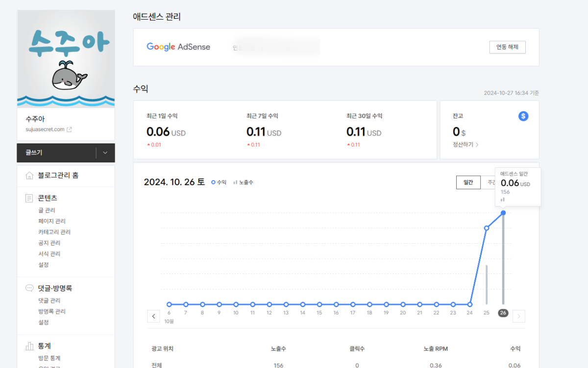Select the 일간 tab
This screenshot has width=588, height=368.
468,182
